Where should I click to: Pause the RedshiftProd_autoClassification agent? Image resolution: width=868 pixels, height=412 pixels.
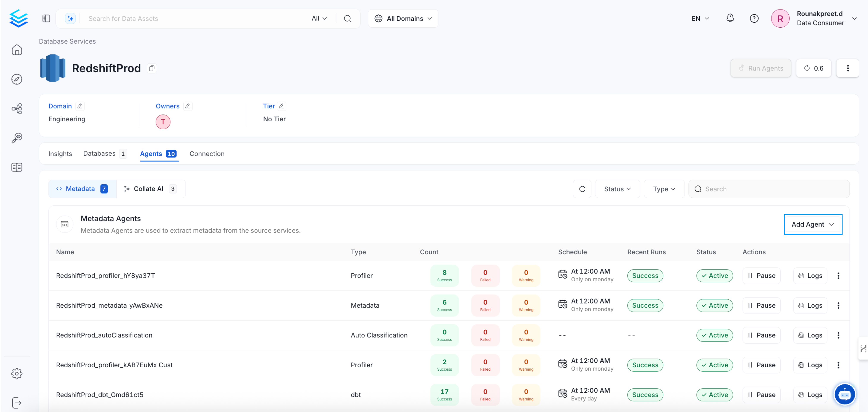click(761, 335)
